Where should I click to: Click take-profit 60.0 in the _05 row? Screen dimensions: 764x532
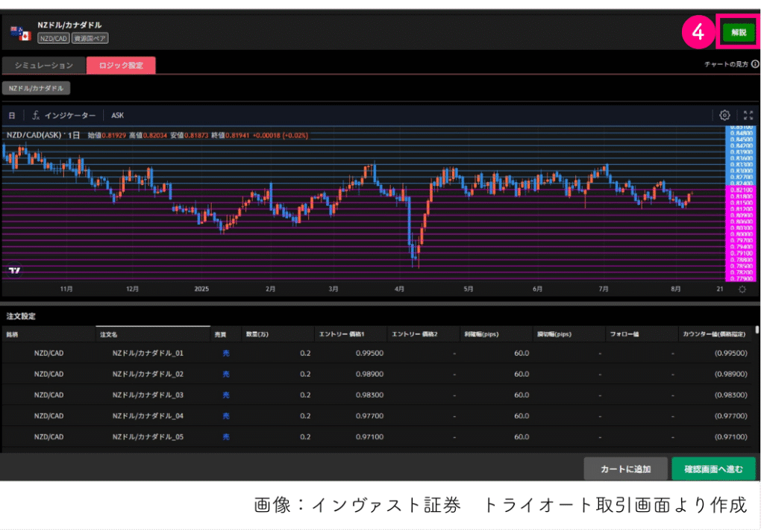coord(522,437)
